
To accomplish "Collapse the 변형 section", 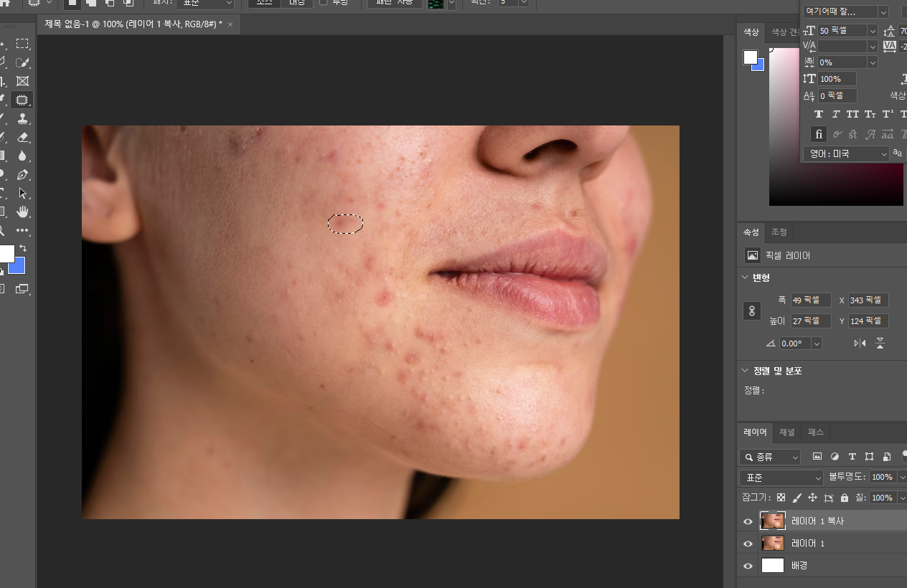I will coord(744,278).
